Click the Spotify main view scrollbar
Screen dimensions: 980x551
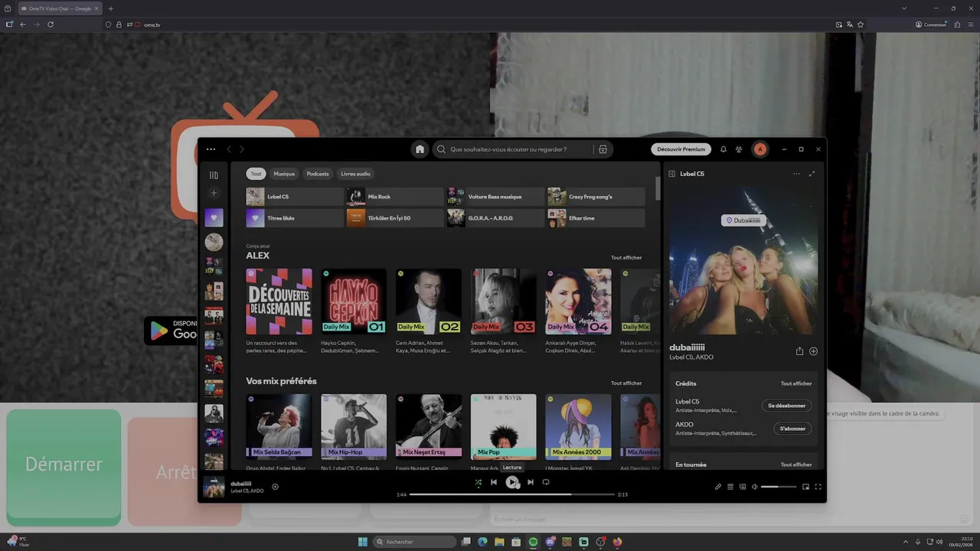coord(658,187)
